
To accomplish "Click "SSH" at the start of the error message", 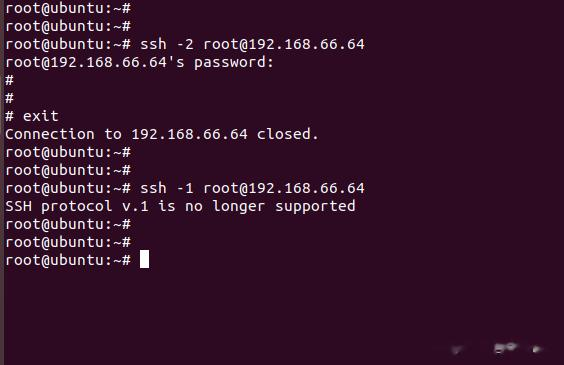I will click(18, 206).
